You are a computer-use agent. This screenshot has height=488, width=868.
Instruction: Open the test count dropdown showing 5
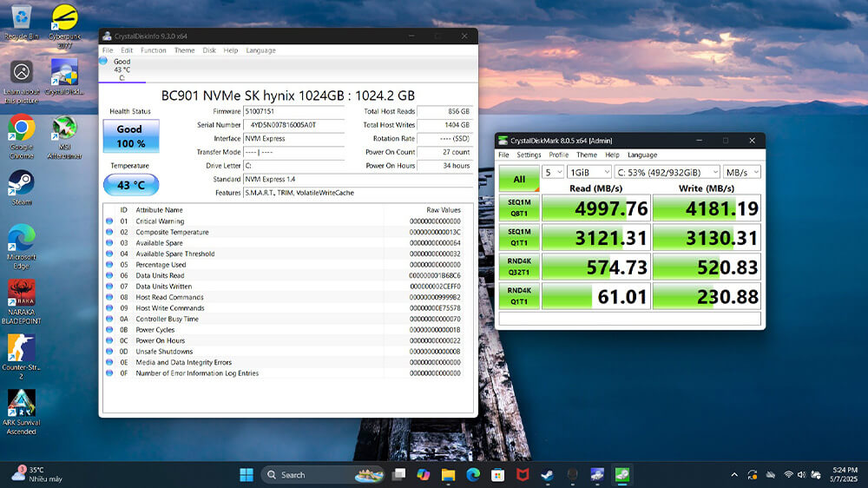[x=552, y=172]
